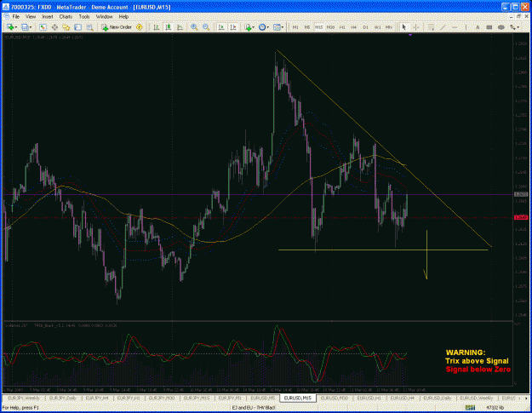Open the Window menu
Image resolution: width=532 pixels, height=413 pixels.
click(104, 17)
